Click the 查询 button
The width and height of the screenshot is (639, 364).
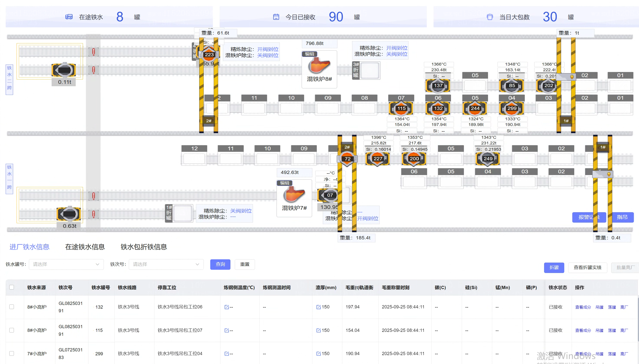(220, 264)
